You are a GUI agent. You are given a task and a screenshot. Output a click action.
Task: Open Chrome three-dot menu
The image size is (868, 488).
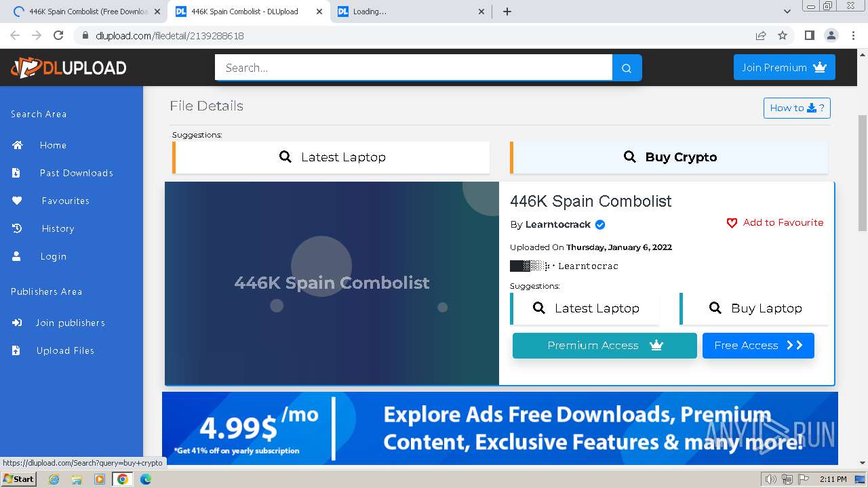pos(853,35)
